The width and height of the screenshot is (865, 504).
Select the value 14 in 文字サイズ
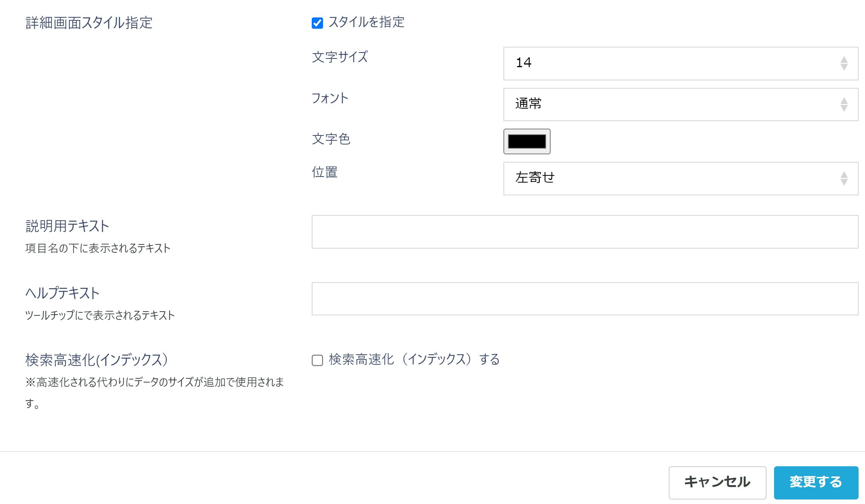pyautogui.click(x=524, y=63)
